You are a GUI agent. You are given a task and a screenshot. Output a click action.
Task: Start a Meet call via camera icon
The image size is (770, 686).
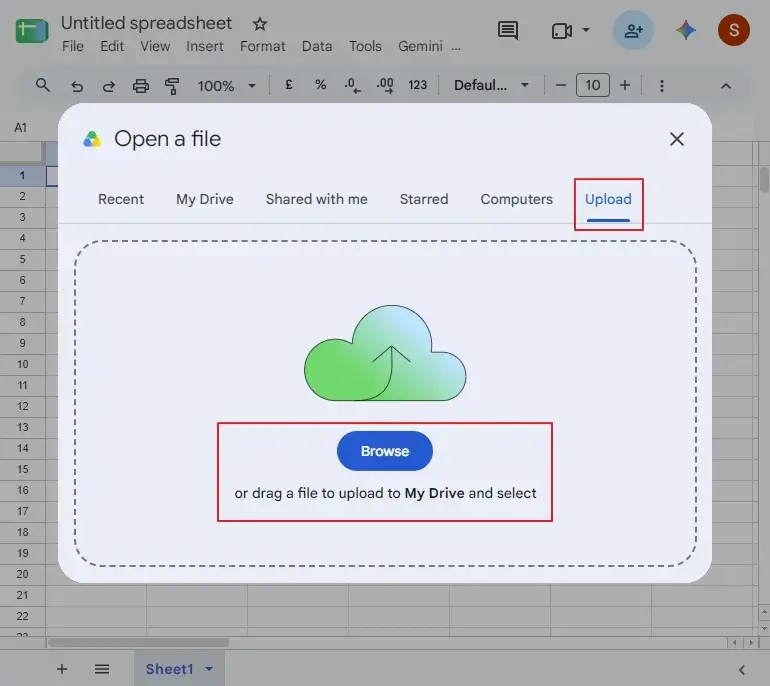[x=562, y=31]
